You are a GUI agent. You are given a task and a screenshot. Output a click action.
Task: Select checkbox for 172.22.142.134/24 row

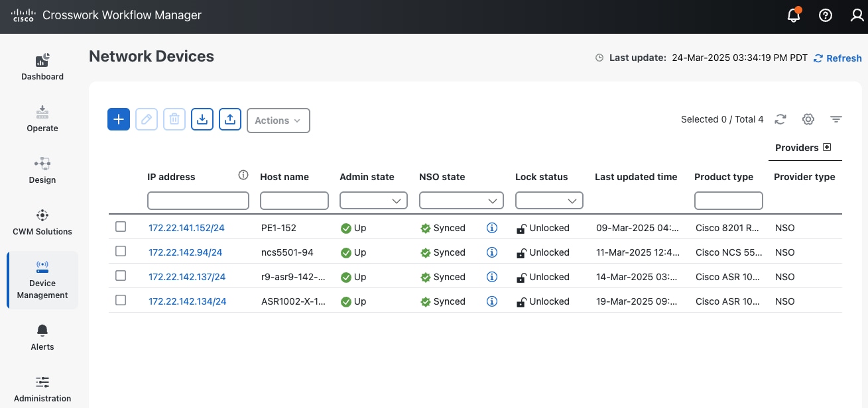pyautogui.click(x=121, y=300)
